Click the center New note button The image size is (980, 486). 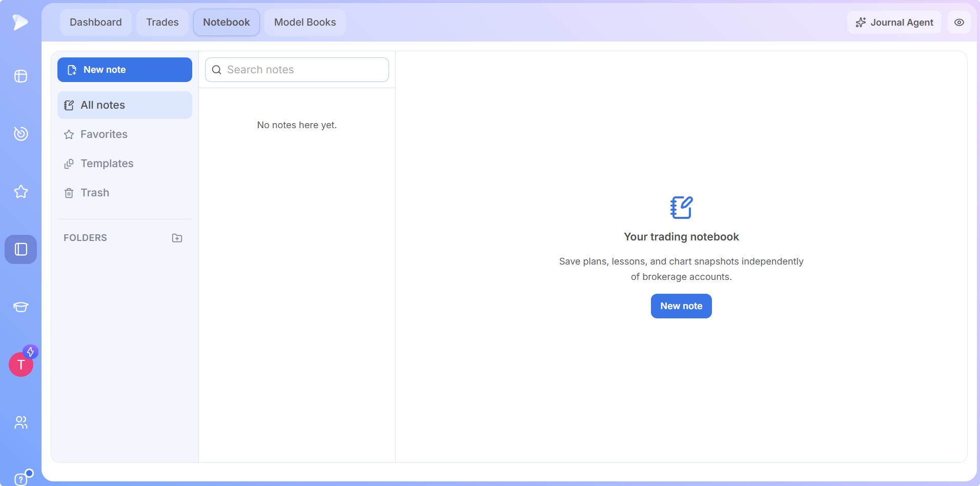(x=681, y=306)
